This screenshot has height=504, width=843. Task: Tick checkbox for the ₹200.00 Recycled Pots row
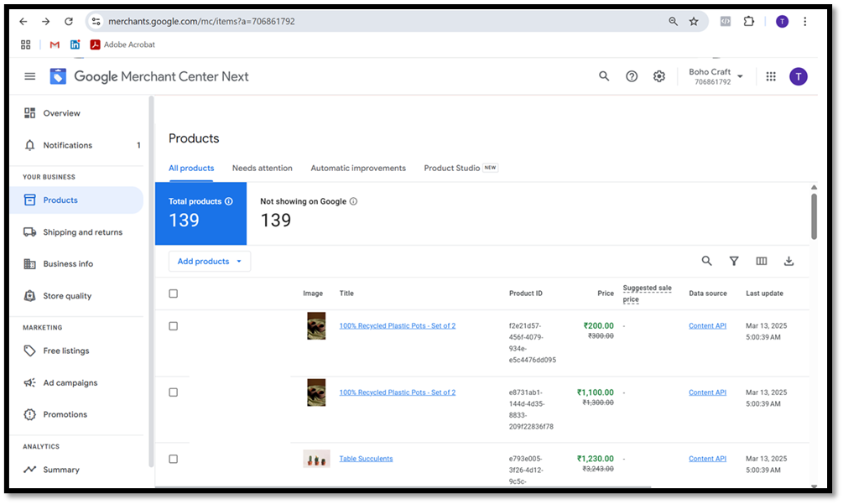173,326
